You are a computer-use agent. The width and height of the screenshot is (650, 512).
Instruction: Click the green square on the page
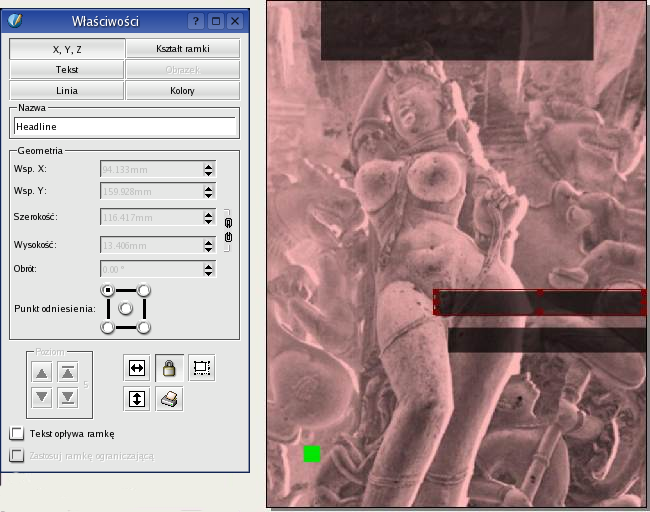point(312,454)
